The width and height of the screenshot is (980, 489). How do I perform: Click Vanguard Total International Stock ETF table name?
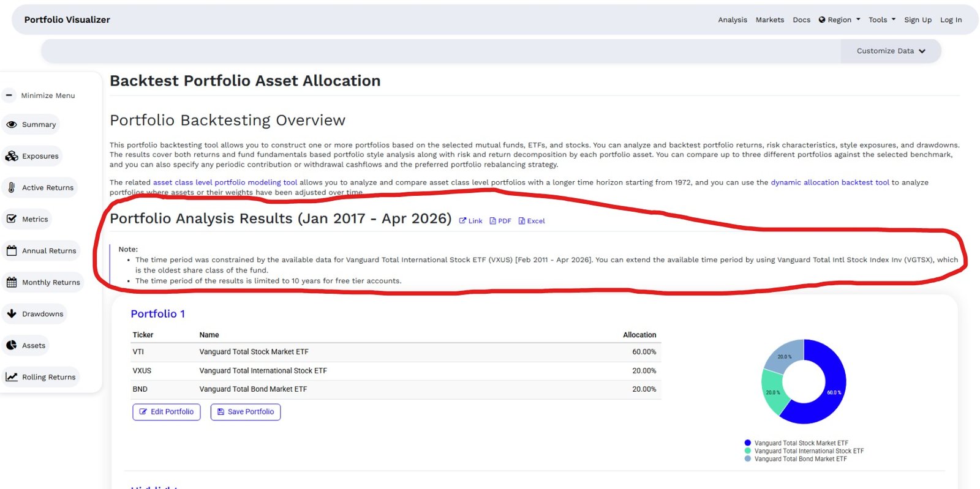263,371
